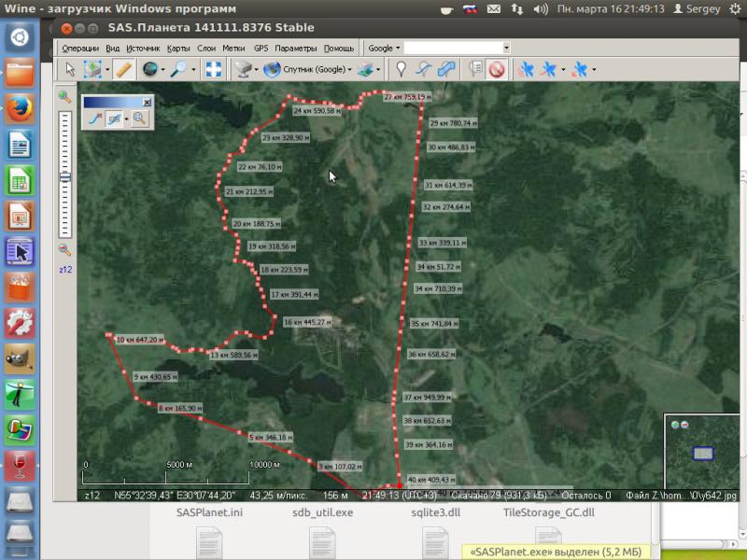This screenshot has width=747, height=560.
Task: Click the third GPS follow-position icon
Action: coord(580,69)
